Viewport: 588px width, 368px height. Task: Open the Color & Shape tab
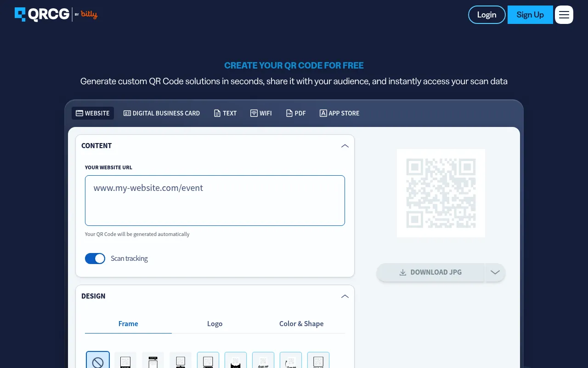click(301, 324)
